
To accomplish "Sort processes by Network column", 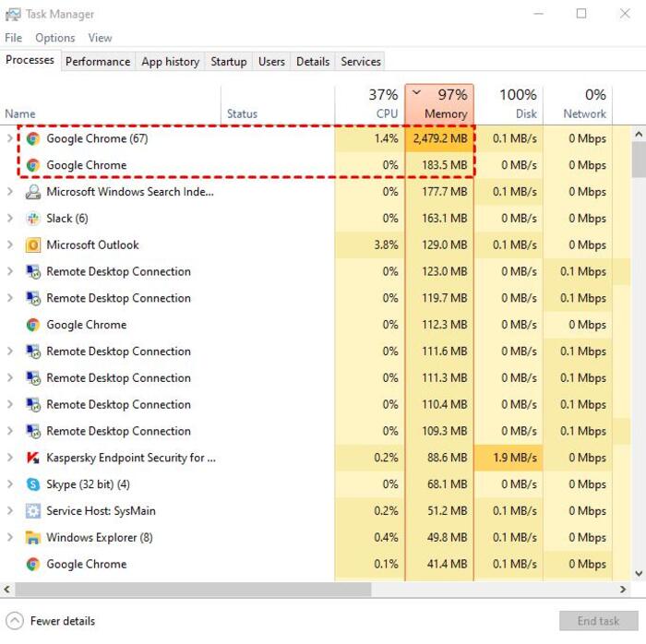I will [x=578, y=105].
